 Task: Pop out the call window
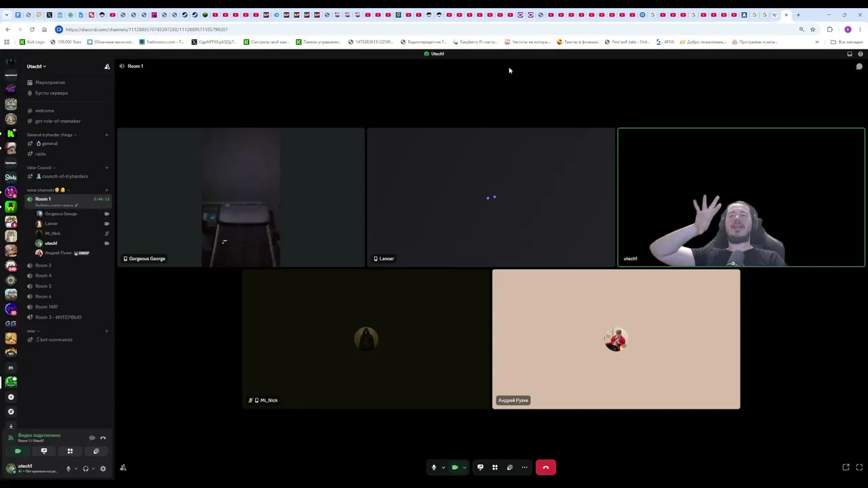pyautogui.click(x=846, y=467)
